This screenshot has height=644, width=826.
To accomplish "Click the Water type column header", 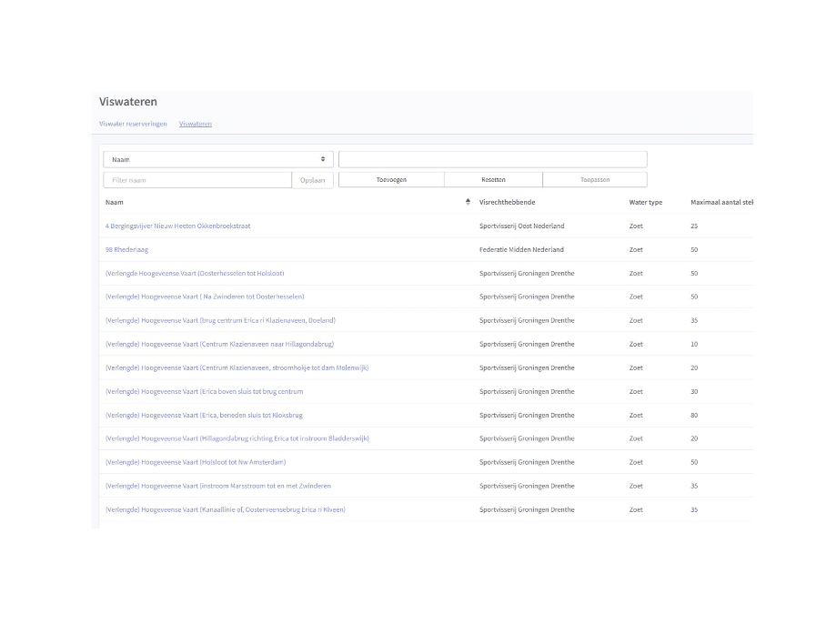I will pyautogui.click(x=645, y=202).
